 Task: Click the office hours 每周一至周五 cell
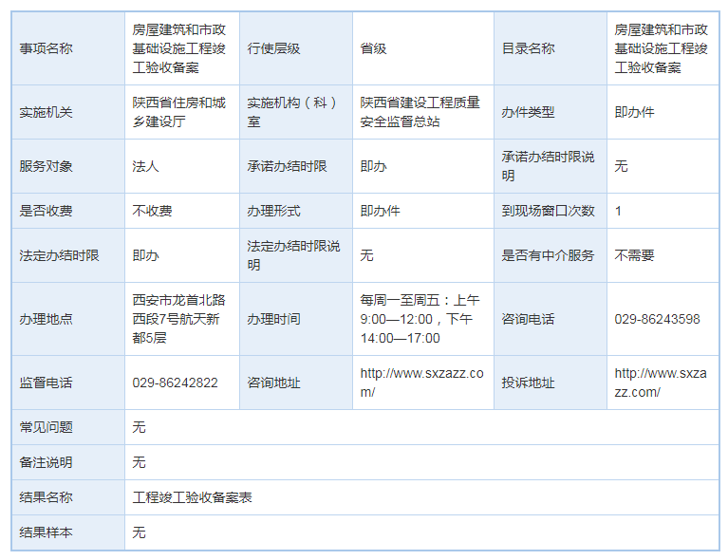tap(420, 319)
